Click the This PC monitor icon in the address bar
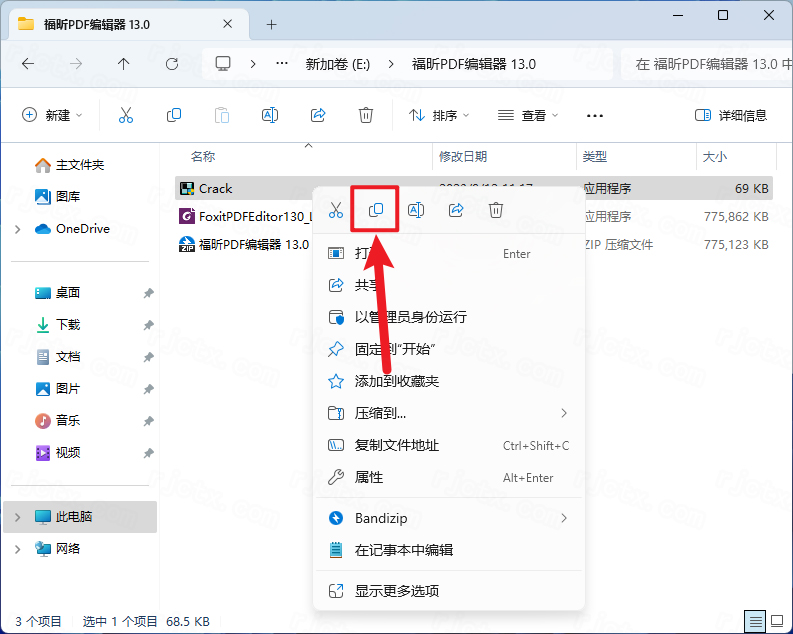Viewport: 793px width, 634px height. point(223,64)
